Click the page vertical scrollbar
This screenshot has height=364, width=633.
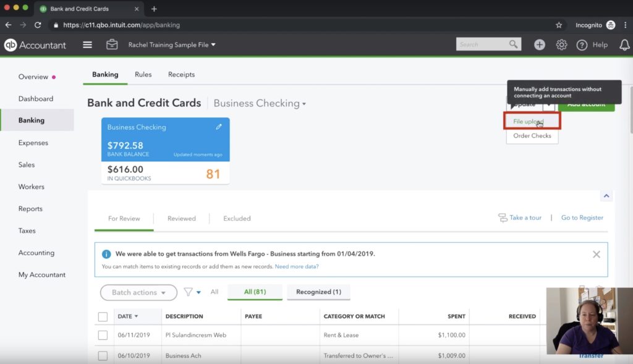click(x=630, y=109)
